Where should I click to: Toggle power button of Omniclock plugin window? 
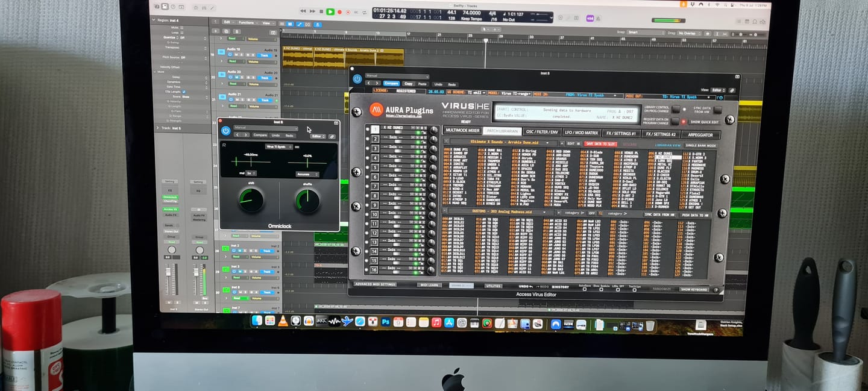[226, 130]
